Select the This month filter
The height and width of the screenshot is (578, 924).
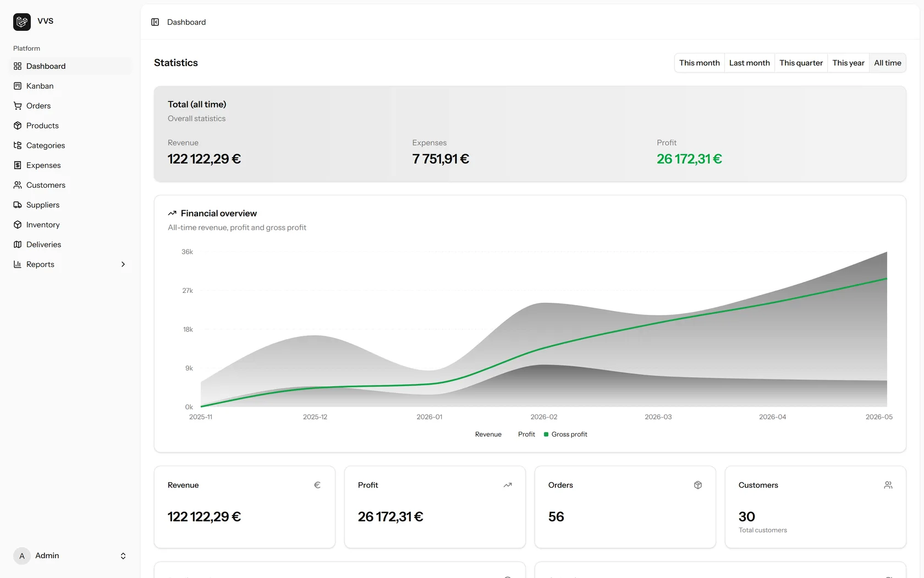(x=700, y=63)
